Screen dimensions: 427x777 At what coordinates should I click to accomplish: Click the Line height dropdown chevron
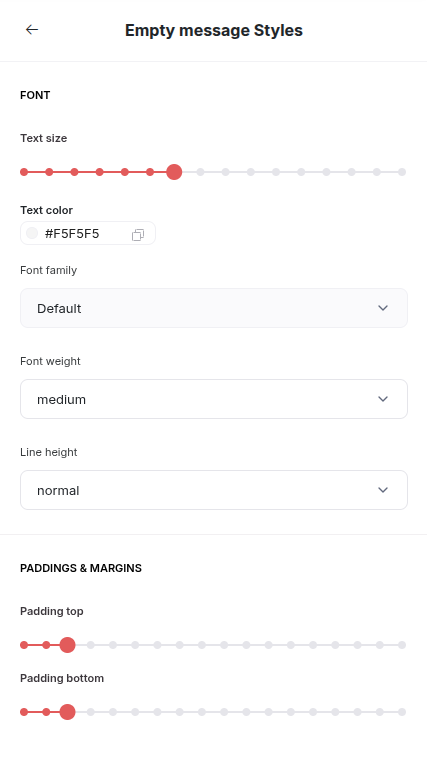click(x=382, y=490)
